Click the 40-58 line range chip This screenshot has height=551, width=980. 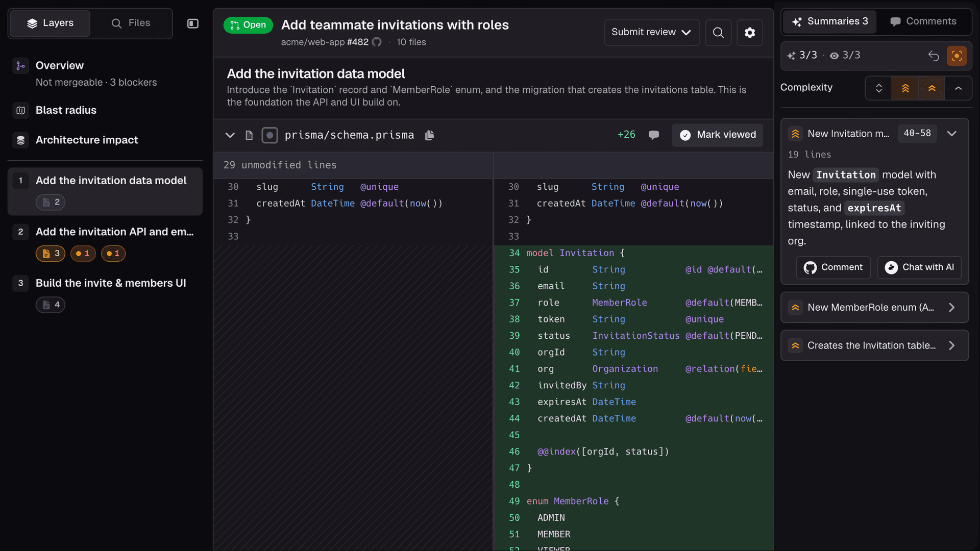click(x=917, y=134)
